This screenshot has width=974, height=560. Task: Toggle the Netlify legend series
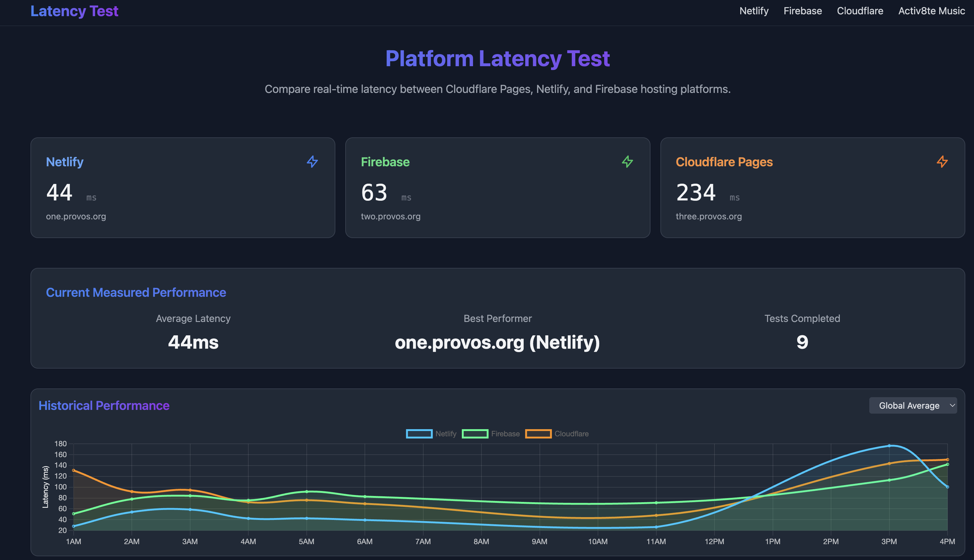point(431,434)
